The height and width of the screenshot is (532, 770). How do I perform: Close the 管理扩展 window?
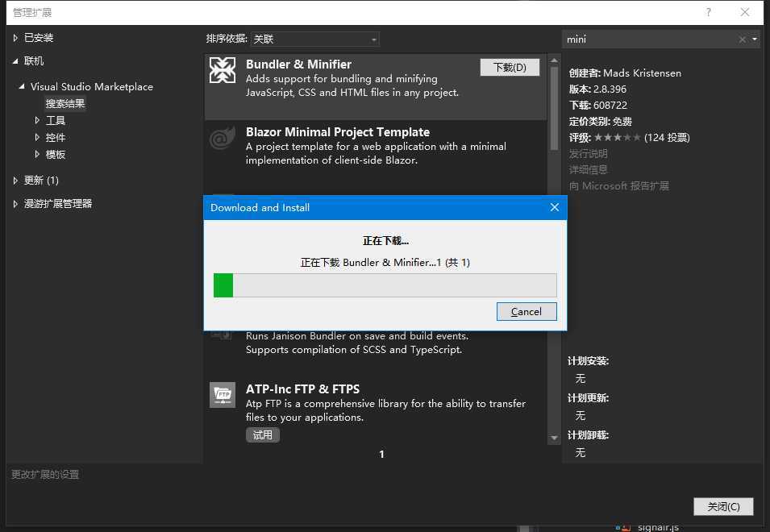click(744, 12)
